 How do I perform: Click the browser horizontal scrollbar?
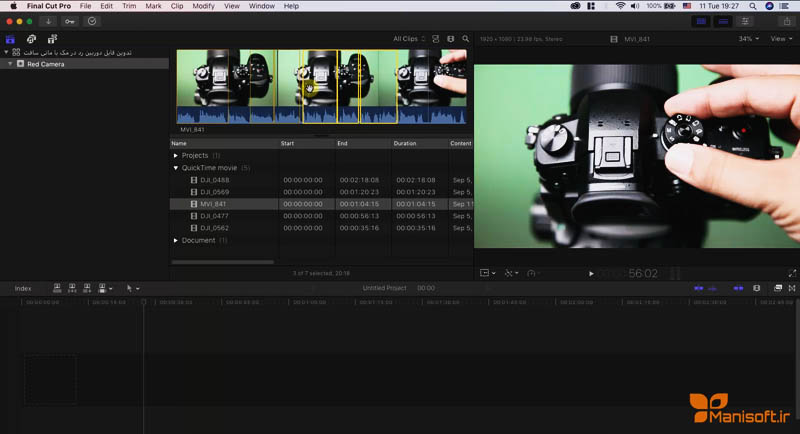point(222,262)
